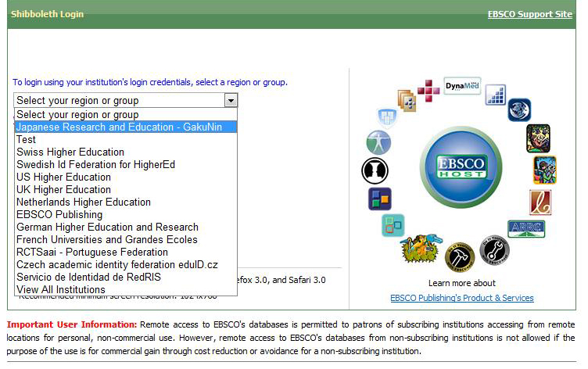This screenshot has height=369, width=588.
Task: Click the silver wrench badge icon
Action: click(495, 249)
